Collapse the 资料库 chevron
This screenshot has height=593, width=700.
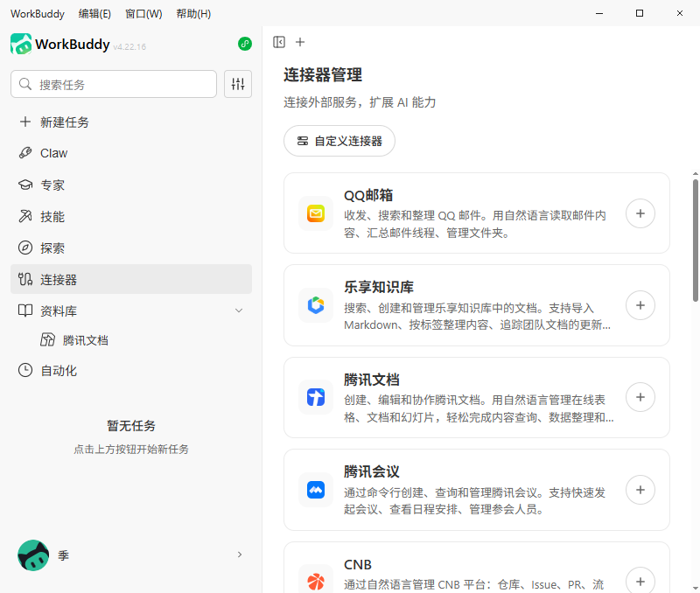(x=239, y=310)
